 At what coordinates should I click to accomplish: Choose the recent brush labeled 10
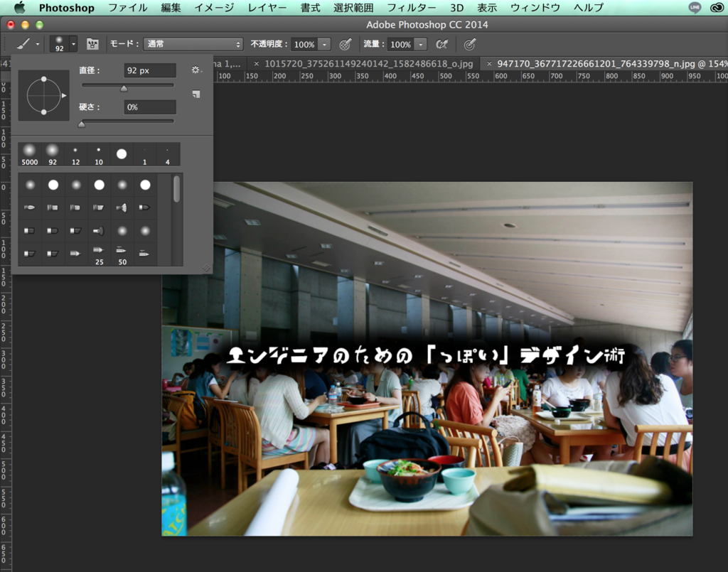98,154
